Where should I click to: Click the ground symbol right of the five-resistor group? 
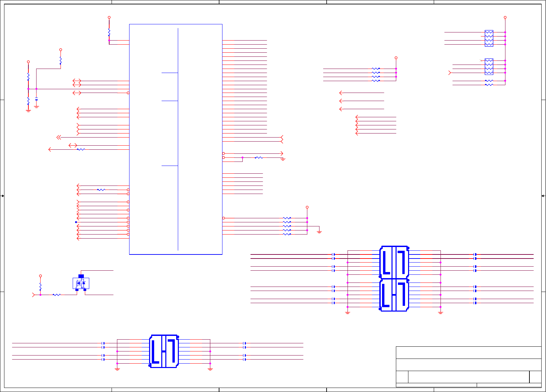[319, 232]
